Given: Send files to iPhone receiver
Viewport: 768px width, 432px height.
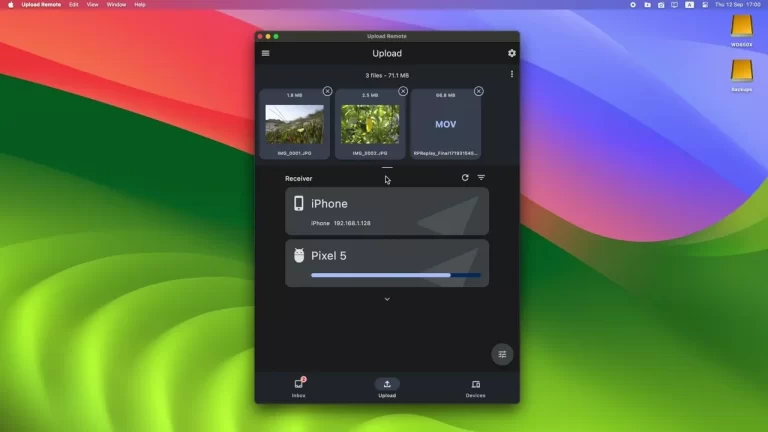Looking at the screenshot, I should click(387, 211).
